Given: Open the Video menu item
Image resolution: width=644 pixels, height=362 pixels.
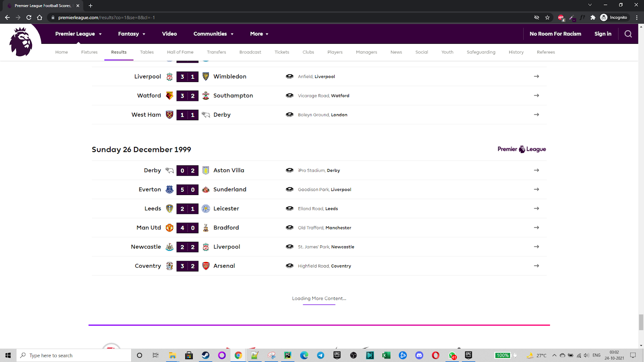Looking at the screenshot, I should [x=169, y=34].
